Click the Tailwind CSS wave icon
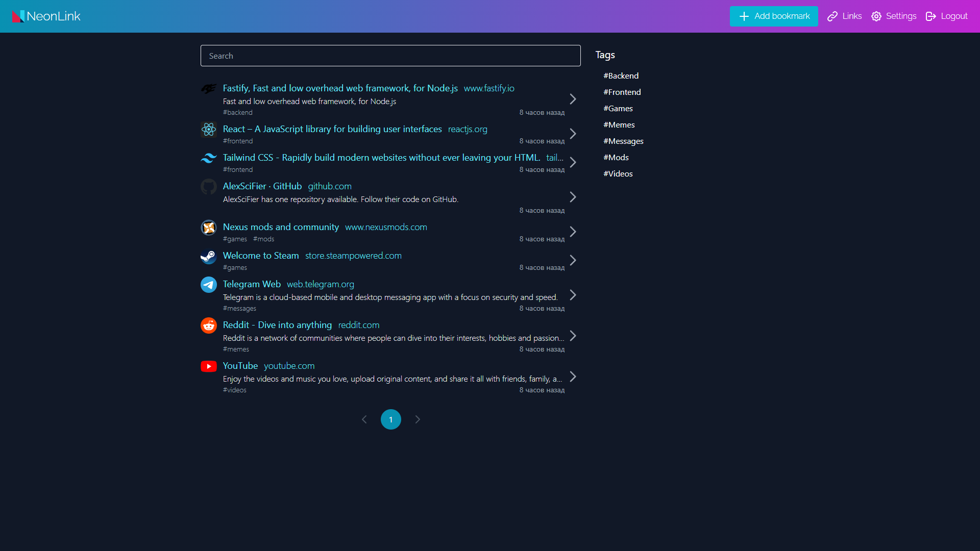 (208, 158)
